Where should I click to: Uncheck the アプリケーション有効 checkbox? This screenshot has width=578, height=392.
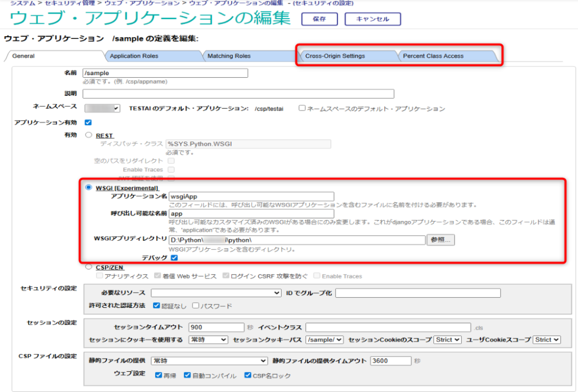[x=88, y=122]
